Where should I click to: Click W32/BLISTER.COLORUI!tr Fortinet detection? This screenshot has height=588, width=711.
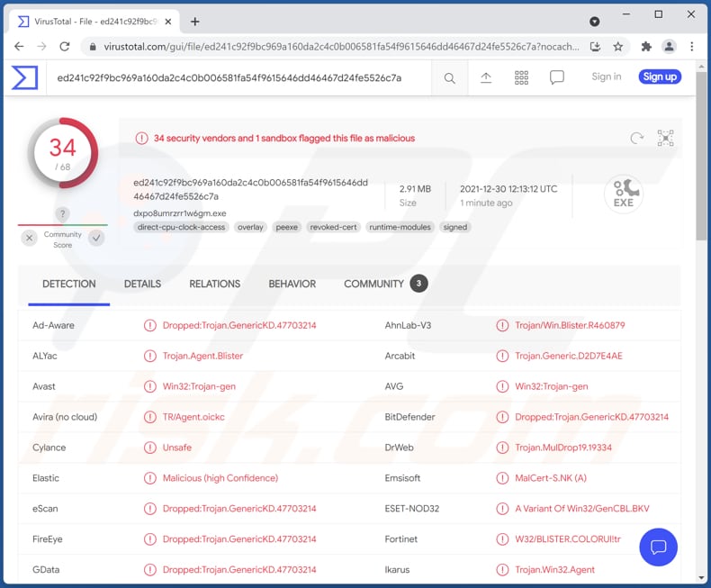click(568, 539)
